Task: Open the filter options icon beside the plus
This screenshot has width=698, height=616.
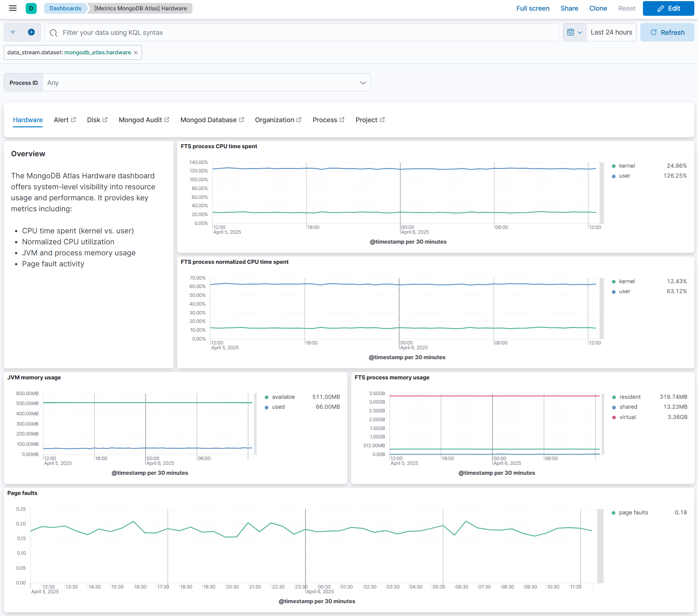Action: click(x=12, y=32)
